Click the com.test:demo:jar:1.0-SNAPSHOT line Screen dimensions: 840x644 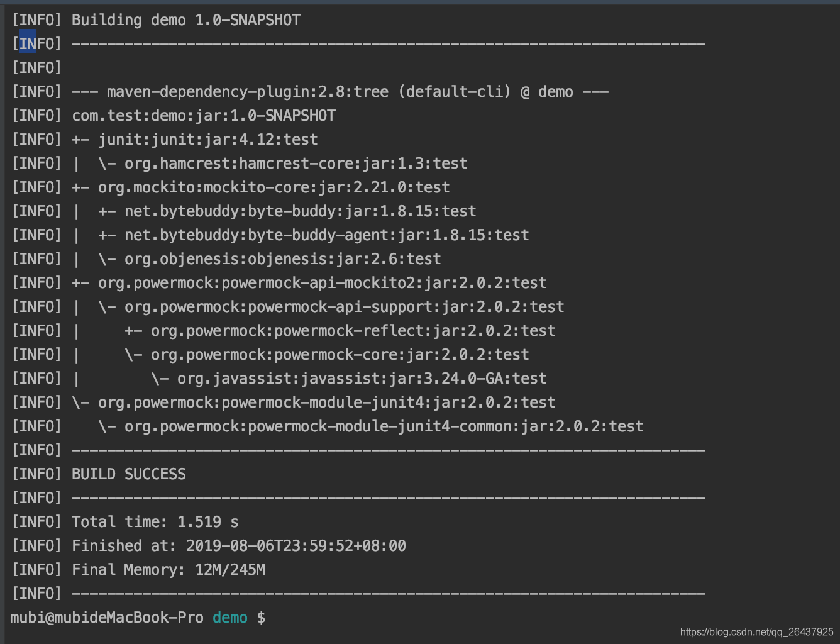click(x=204, y=116)
